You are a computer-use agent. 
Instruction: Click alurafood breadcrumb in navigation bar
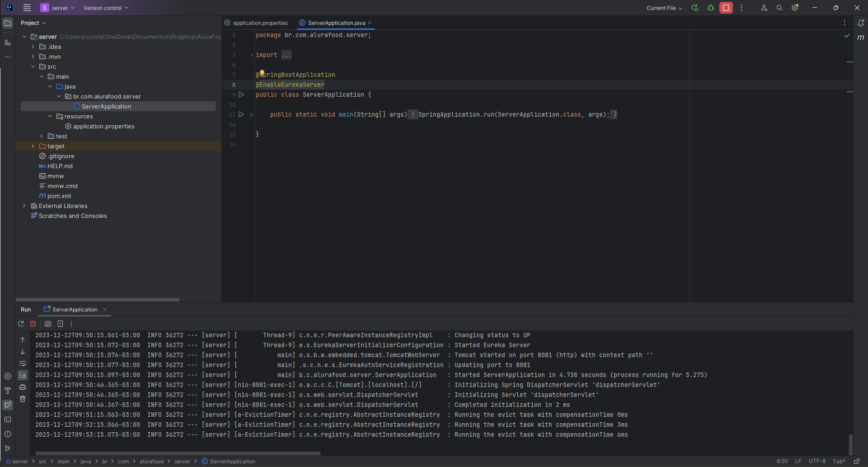pyautogui.click(x=151, y=462)
